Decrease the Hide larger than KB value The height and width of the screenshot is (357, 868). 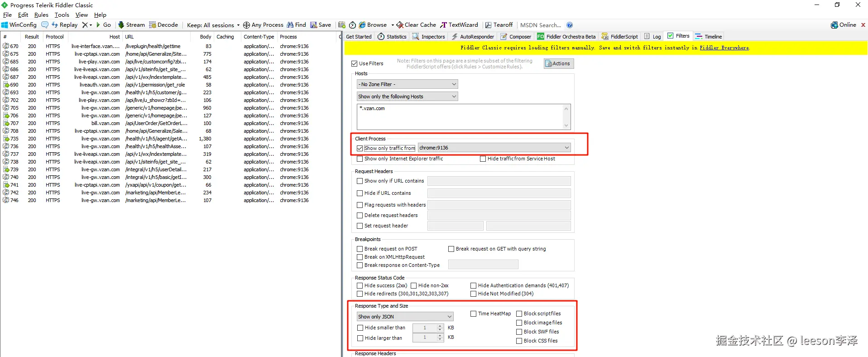coord(440,340)
